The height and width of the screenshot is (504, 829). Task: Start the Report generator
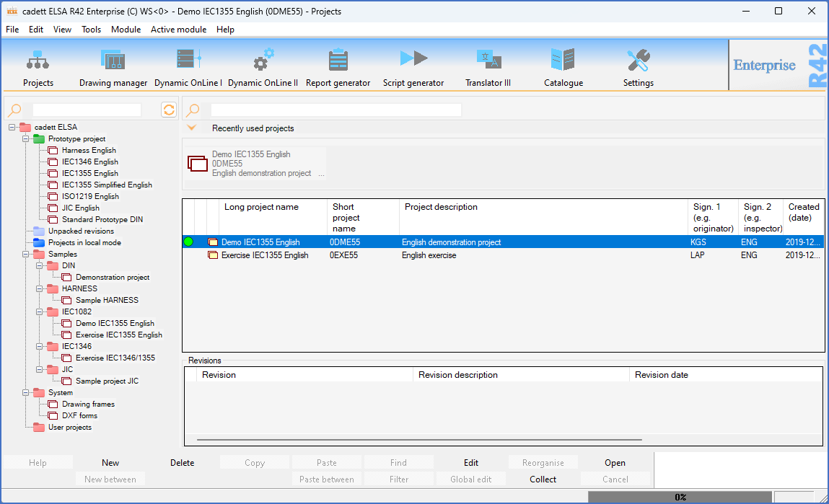tap(338, 60)
